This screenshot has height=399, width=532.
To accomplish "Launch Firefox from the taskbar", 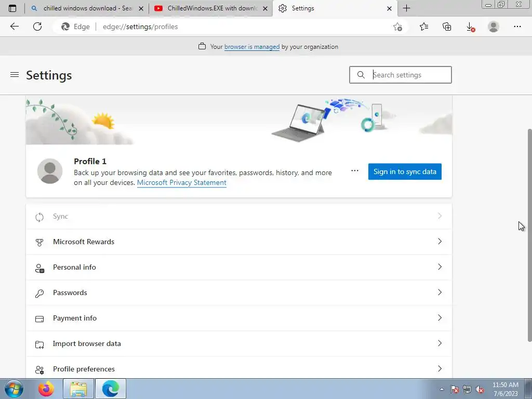I will [x=46, y=389].
